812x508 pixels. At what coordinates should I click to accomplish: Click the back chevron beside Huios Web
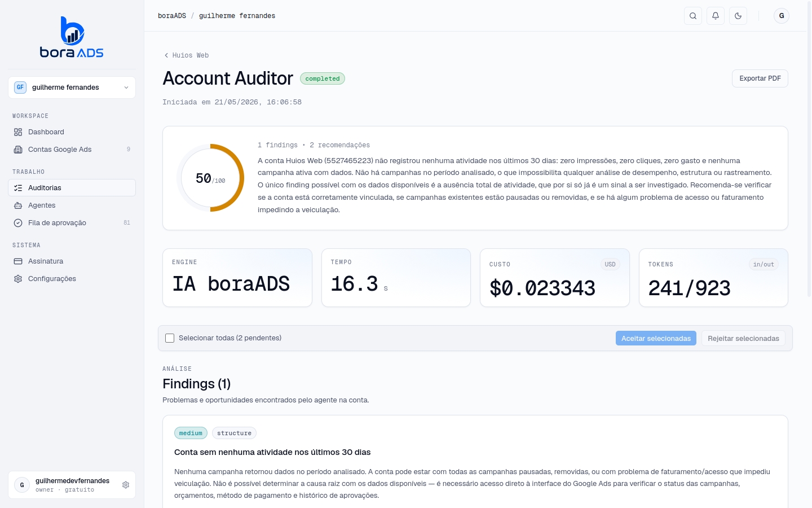pos(166,55)
